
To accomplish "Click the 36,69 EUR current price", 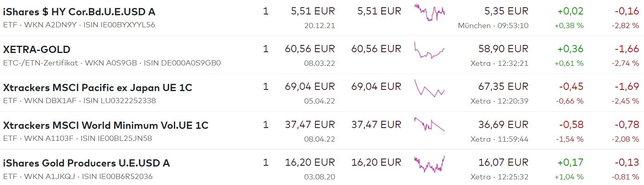I will click(x=503, y=124).
